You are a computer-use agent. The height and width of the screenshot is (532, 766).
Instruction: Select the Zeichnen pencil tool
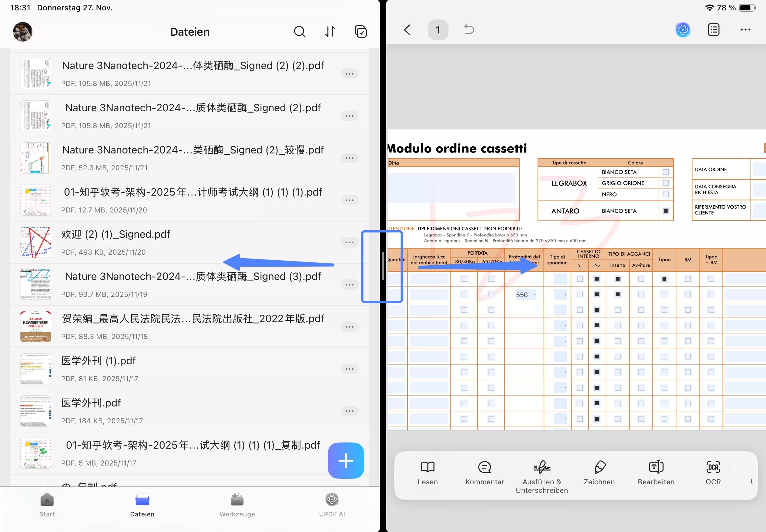(599, 473)
